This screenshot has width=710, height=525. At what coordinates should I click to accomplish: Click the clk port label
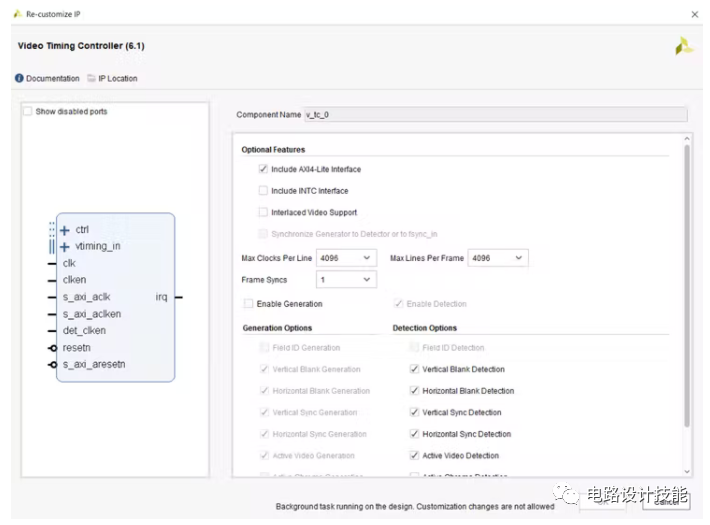[69, 263]
